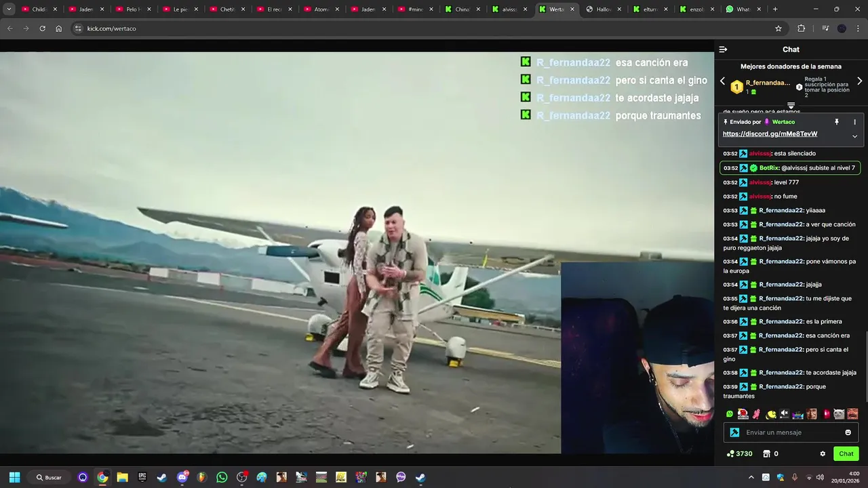This screenshot has width=868, height=488.
Task: Click the Enviar un mensaje input field
Action: point(790,432)
